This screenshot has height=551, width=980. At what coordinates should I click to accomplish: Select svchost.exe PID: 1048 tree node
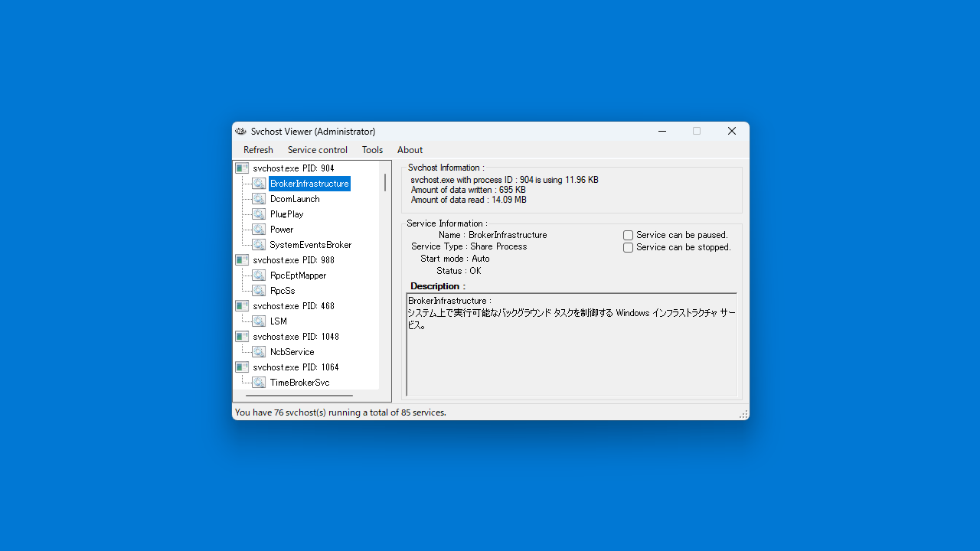(x=296, y=337)
